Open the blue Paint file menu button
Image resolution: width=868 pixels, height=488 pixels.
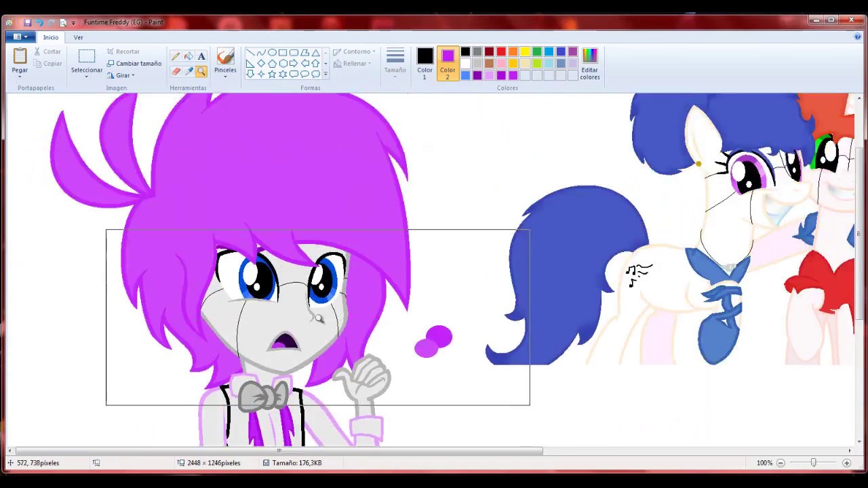click(20, 37)
